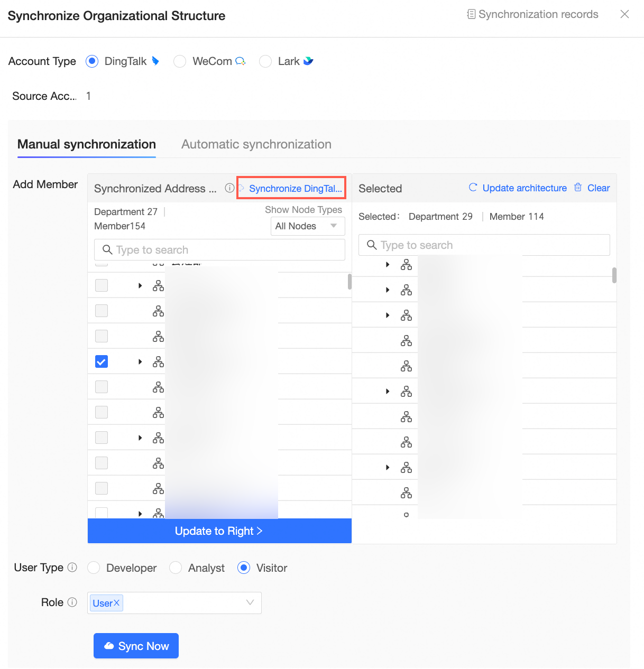Expand the checked department tree node

point(140,361)
